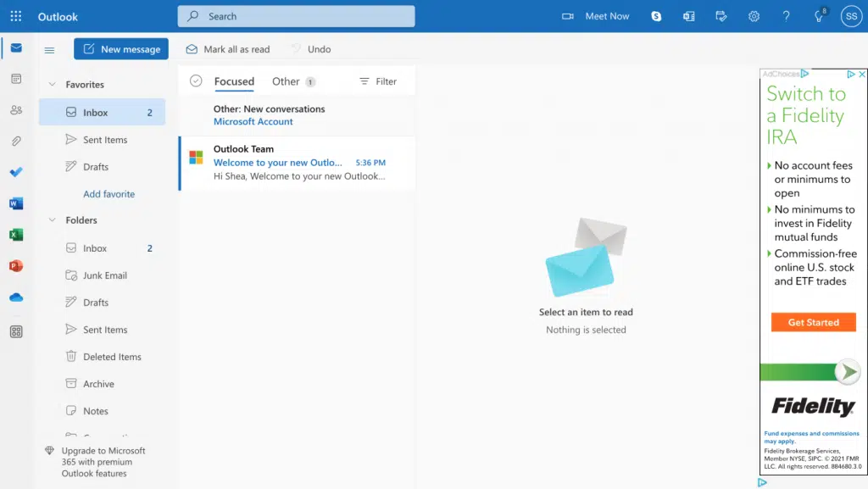
Task: Collapse the Folders section
Action: click(52, 220)
